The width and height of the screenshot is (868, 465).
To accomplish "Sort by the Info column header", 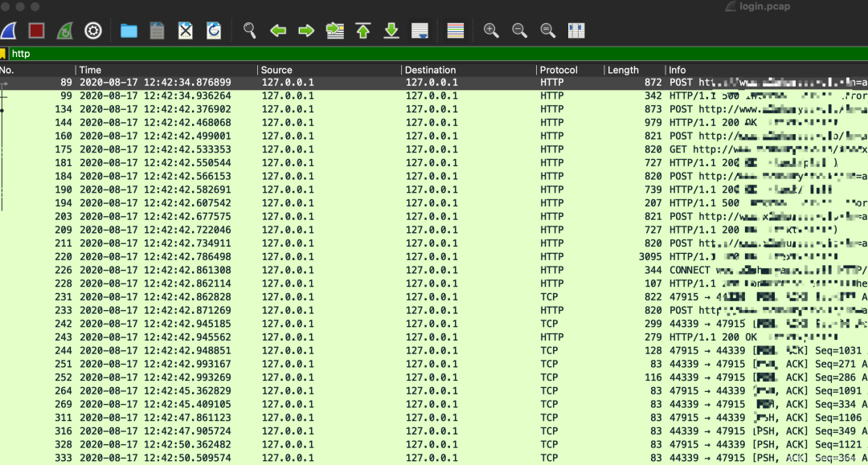I will pos(767,70).
